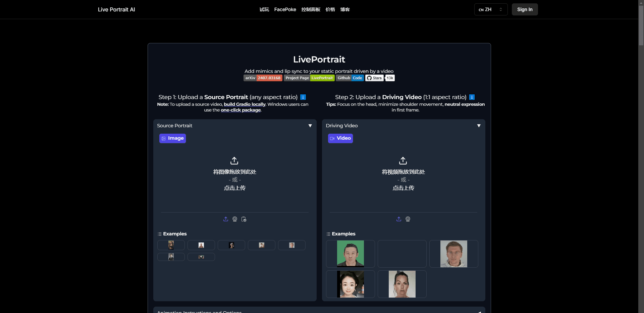Open the arXiv 2407.03168 badge
Image resolution: width=644 pixels, height=313 pixels.
263,78
